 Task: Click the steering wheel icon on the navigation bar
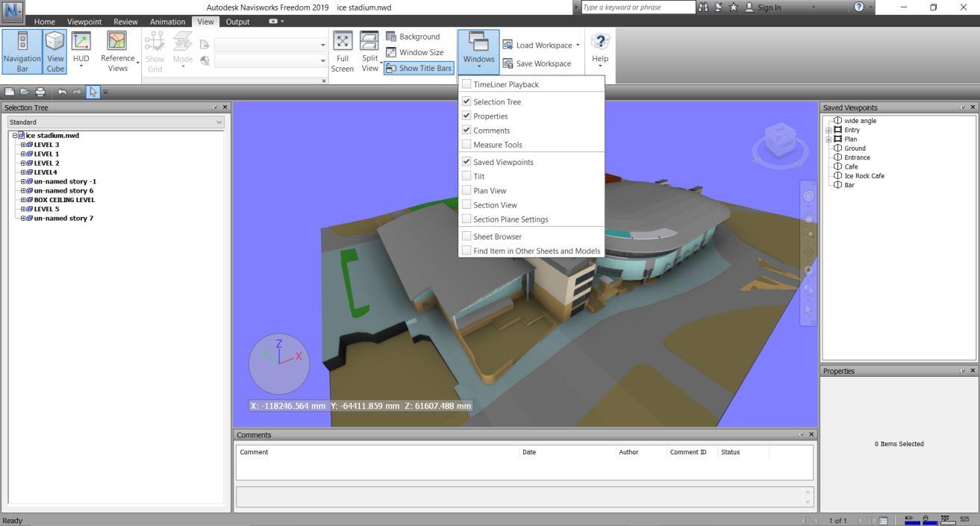(808, 195)
